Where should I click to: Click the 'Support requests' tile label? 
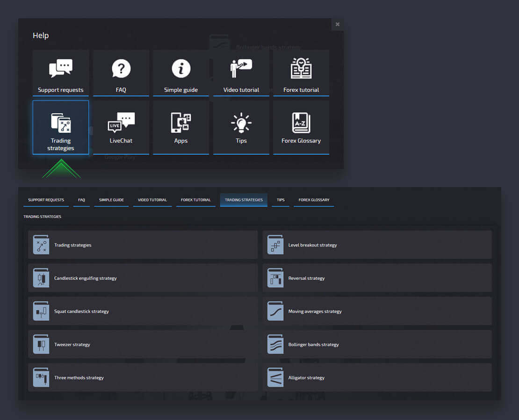click(61, 90)
